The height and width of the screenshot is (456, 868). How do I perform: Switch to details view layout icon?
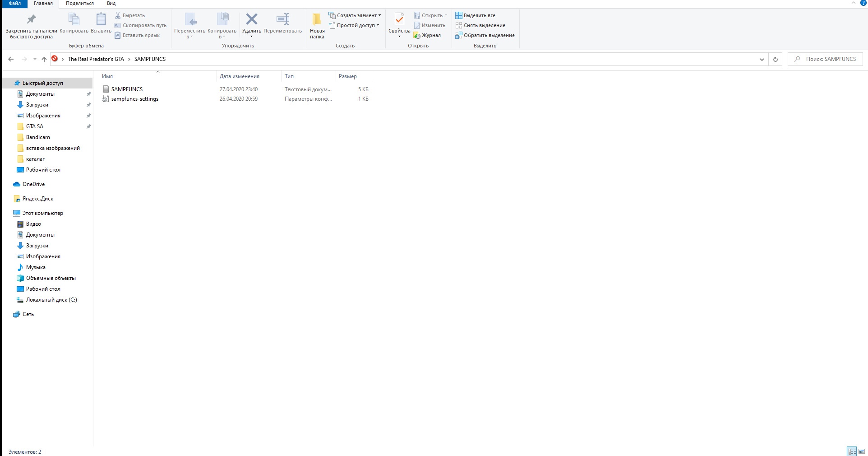pos(852,451)
